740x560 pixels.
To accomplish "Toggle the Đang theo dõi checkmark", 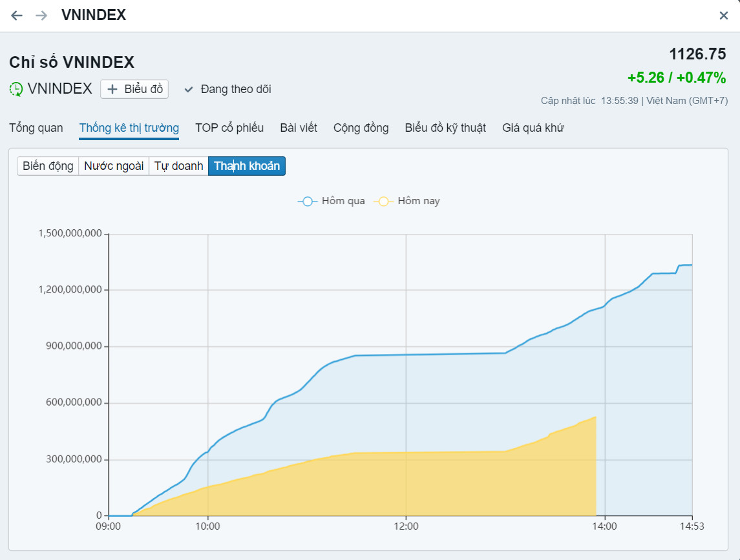I will click(x=189, y=89).
